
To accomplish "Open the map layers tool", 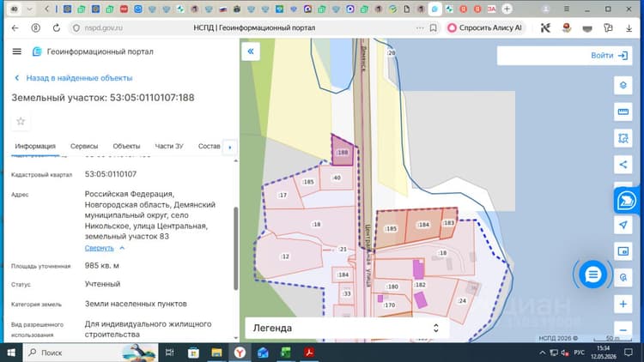I will pos(623,86).
